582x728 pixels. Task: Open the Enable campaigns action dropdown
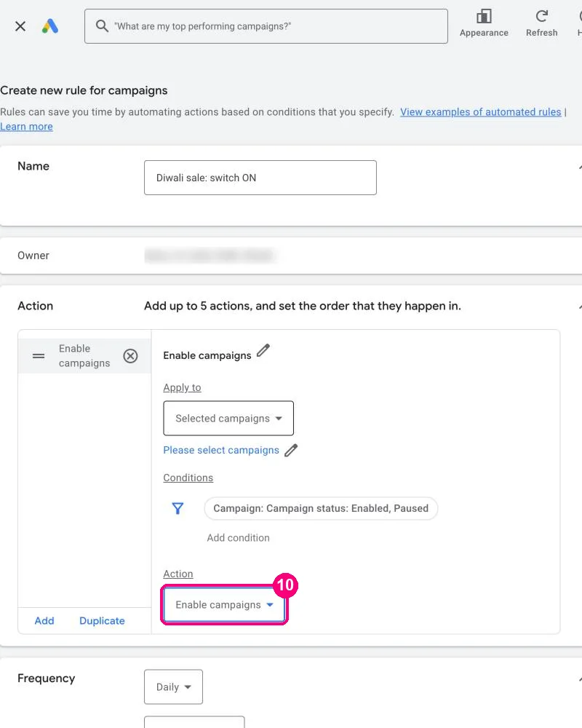(x=224, y=604)
